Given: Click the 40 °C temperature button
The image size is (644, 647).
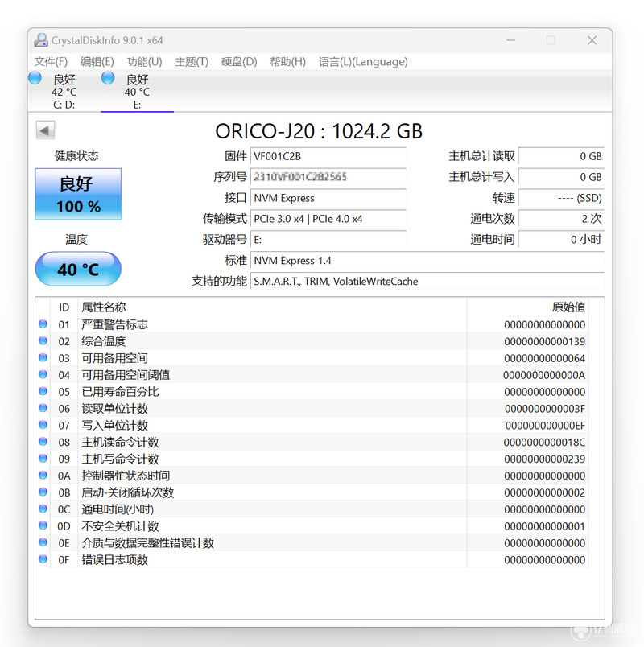Looking at the screenshot, I should tap(78, 269).
